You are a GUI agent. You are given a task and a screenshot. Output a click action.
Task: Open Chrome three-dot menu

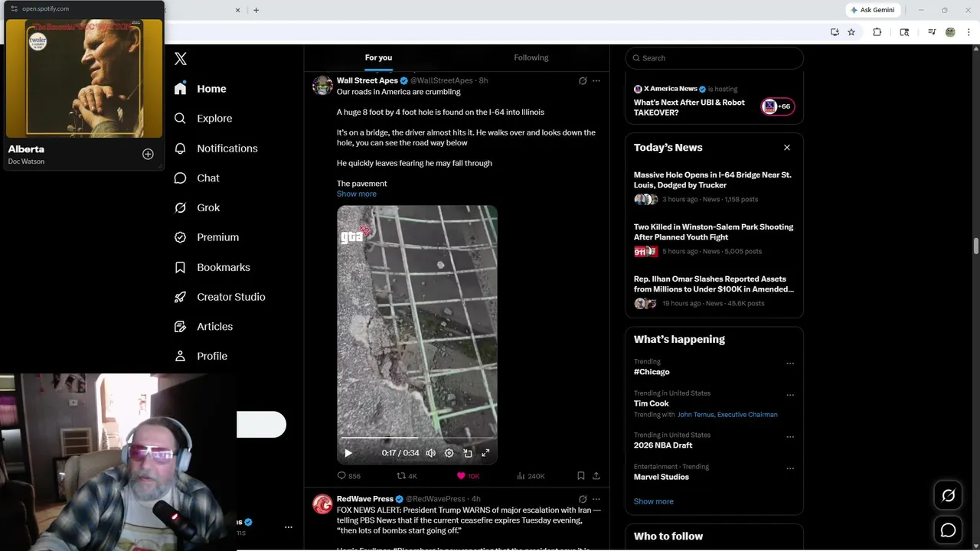coord(969,32)
